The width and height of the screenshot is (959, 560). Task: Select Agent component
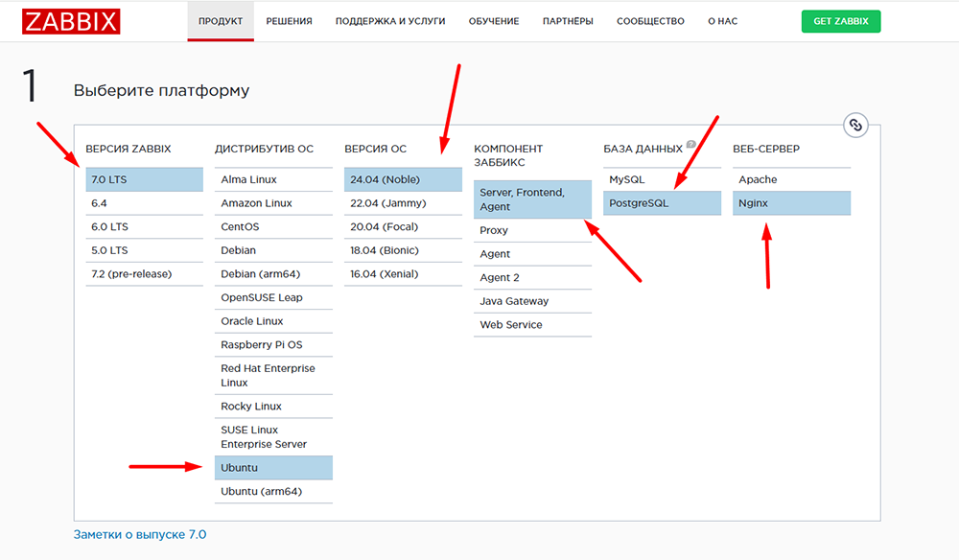point(532,254)
